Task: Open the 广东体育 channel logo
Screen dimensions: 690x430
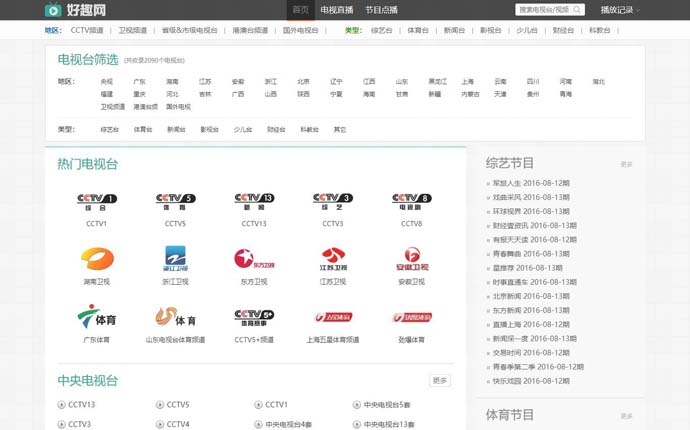Action: pos(97,316)
